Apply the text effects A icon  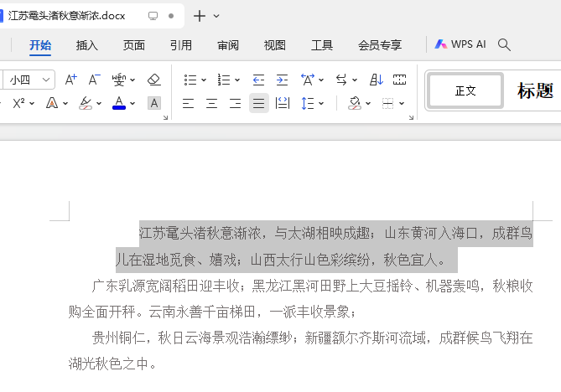52,103
